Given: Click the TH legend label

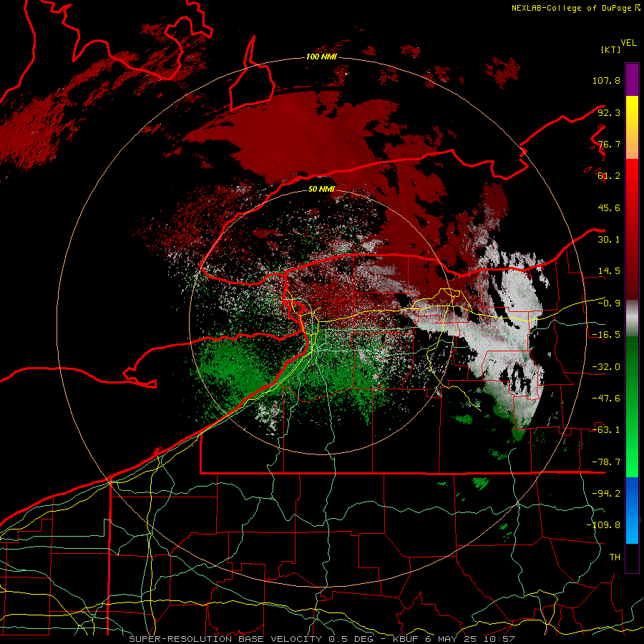Looking at the screenshot, I should 615,557.
